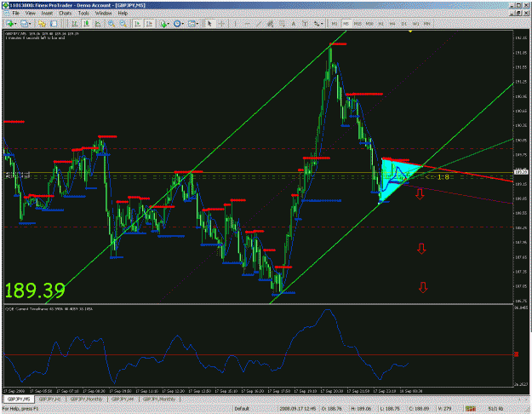Click the large 189.39 price label
Viewport: 532px width, 414px height.
tap(35, 290)
